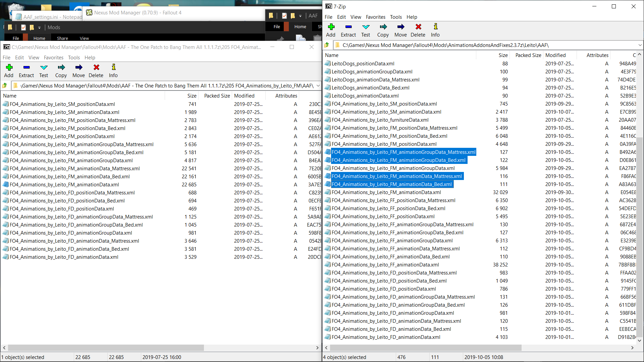Viewport: 644px width, 362px height.
Task: Click Add icon in left 7-Zip window
Action: coord(9,67)
